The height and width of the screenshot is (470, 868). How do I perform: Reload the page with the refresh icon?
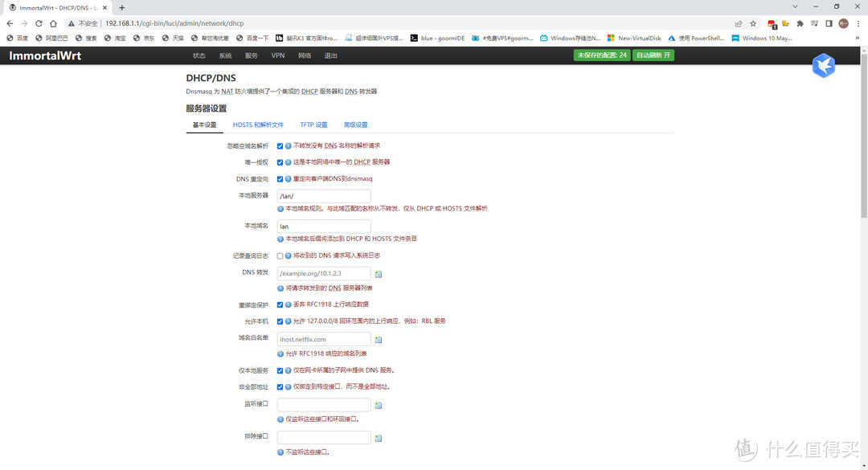41,23
